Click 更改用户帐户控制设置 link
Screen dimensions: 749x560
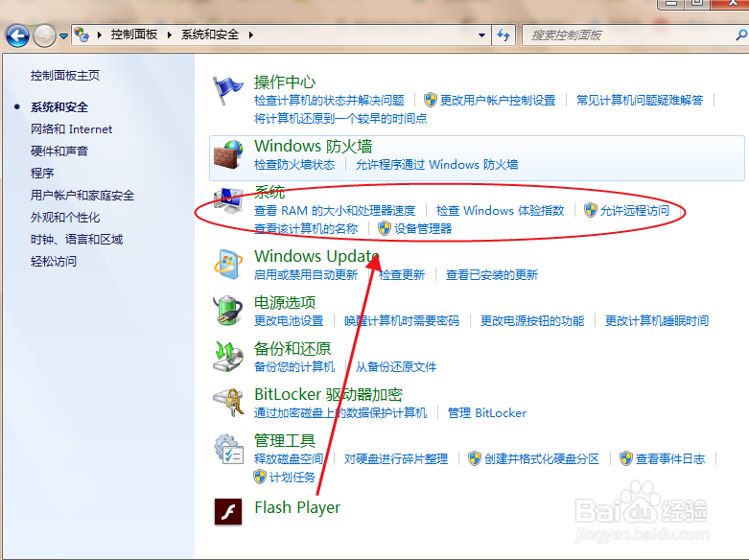point(498,101)
